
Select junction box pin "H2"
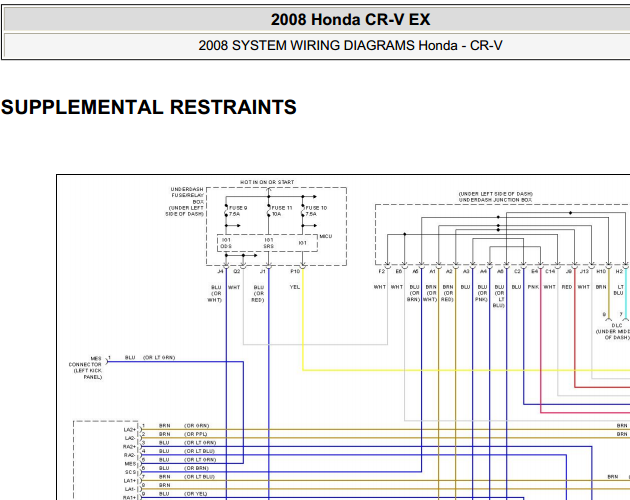point(619,272)
